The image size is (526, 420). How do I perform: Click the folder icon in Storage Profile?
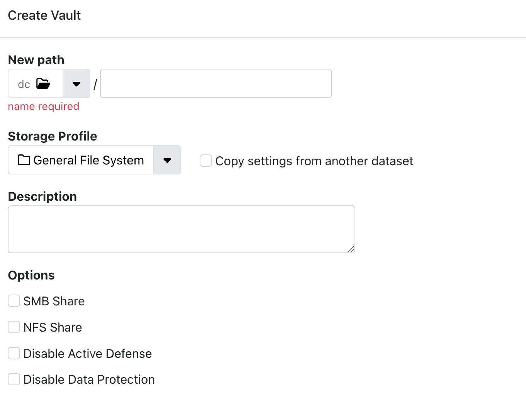click(x=24, y=160)
